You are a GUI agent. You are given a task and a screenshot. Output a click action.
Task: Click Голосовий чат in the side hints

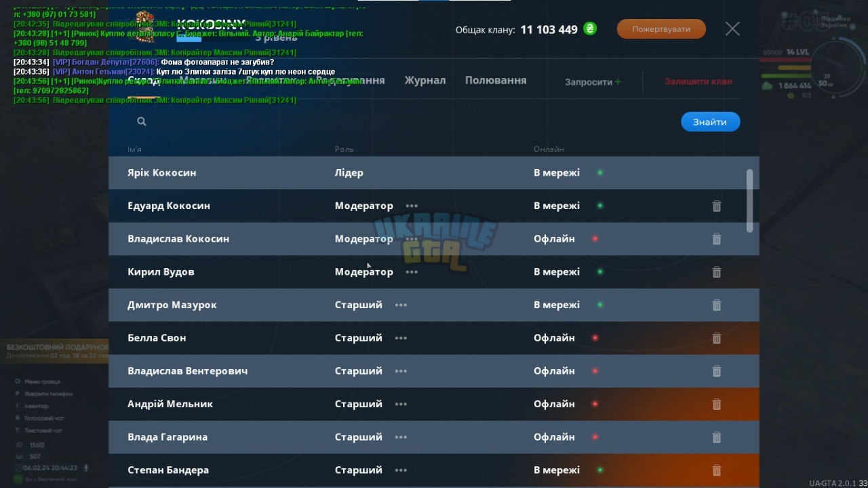(x=44, y=419)
